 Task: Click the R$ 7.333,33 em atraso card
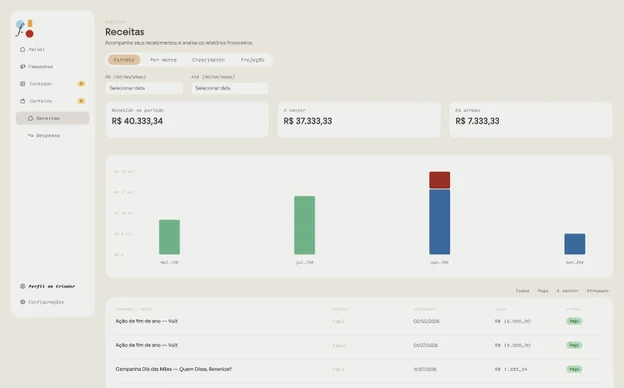tap(531, 120)
